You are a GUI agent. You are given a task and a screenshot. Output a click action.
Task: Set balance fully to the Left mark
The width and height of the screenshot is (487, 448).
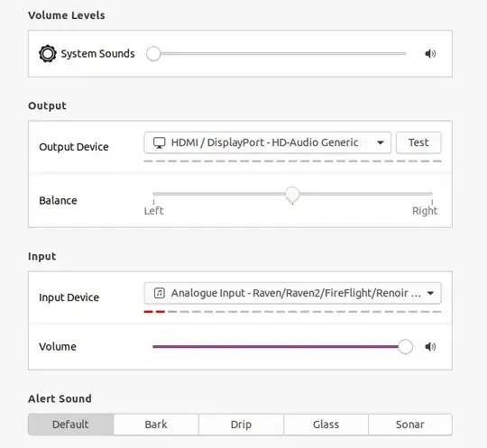153,195
